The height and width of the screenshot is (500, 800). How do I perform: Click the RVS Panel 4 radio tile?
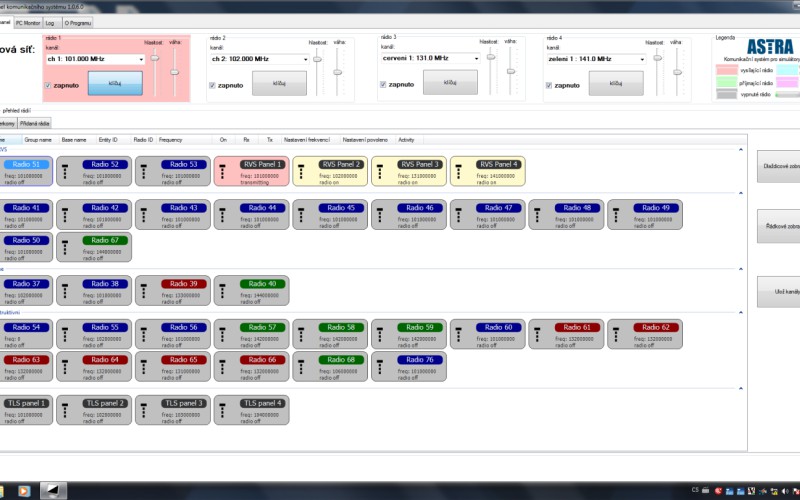click(486, 171)
